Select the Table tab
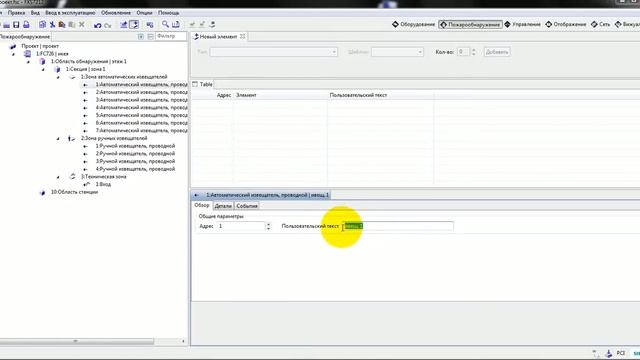 (x=203, y=84)
